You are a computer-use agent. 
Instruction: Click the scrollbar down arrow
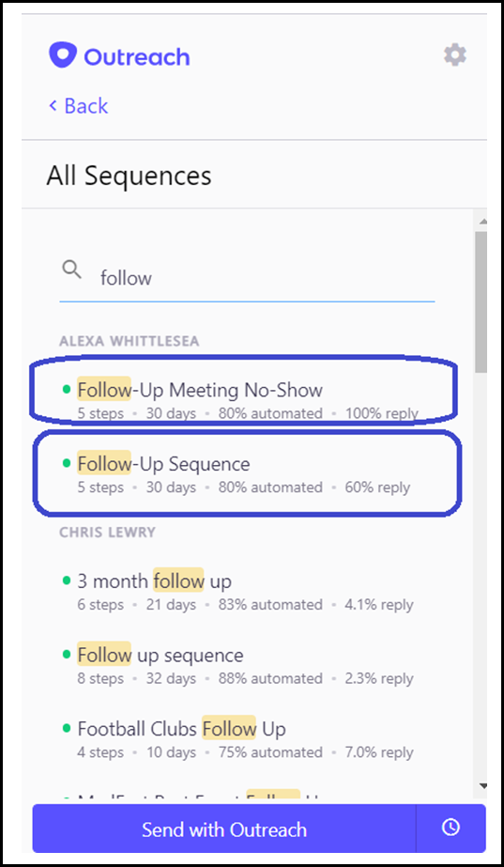coord(481,785)
